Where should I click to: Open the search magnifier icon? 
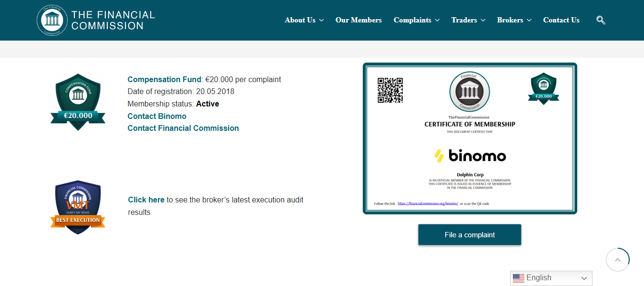click(600, 20)
